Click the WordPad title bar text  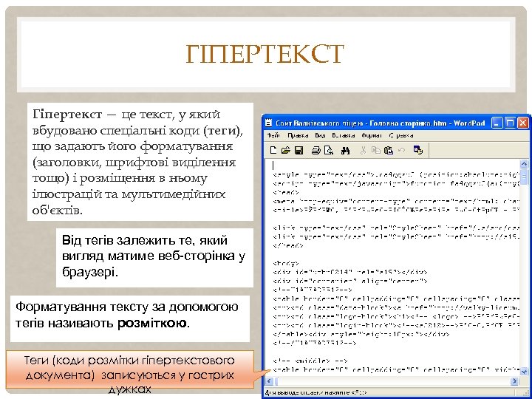click(x=380, y=123)
